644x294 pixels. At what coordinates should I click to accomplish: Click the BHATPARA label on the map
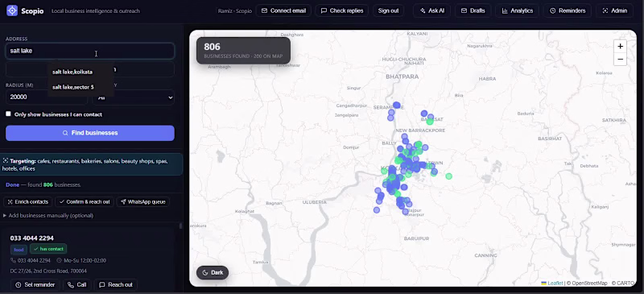click(402, 77)
